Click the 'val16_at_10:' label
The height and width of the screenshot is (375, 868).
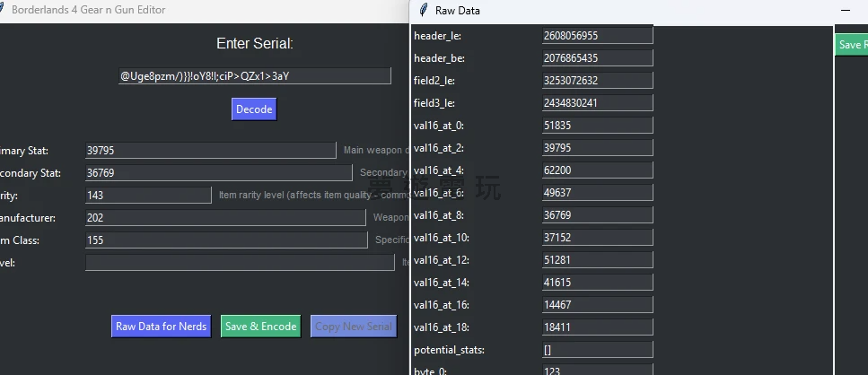coord(442,238)
